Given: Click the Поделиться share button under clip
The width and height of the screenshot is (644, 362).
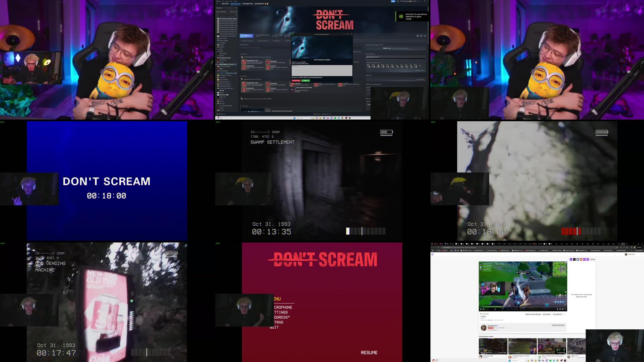Looking at the screenshot, I should [557, 314].
